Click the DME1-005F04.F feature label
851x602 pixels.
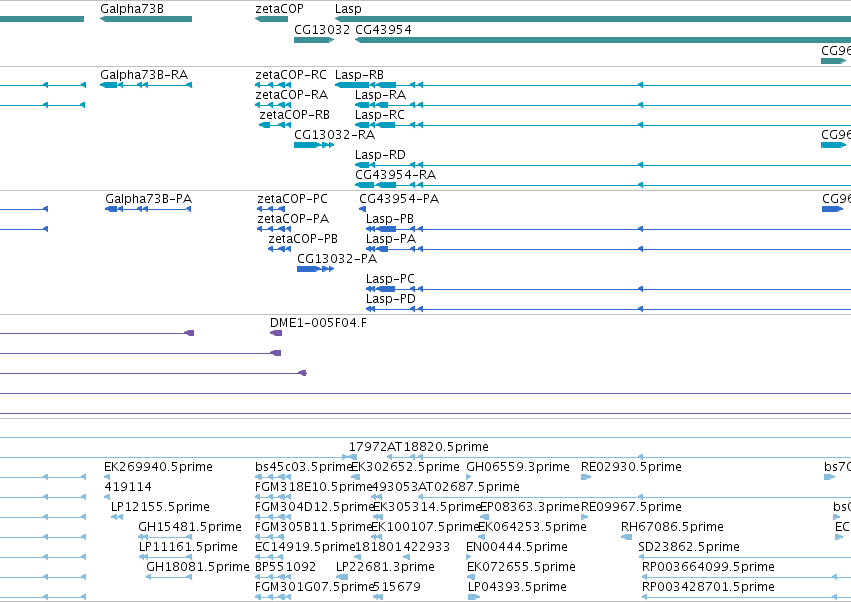point(318,323)
